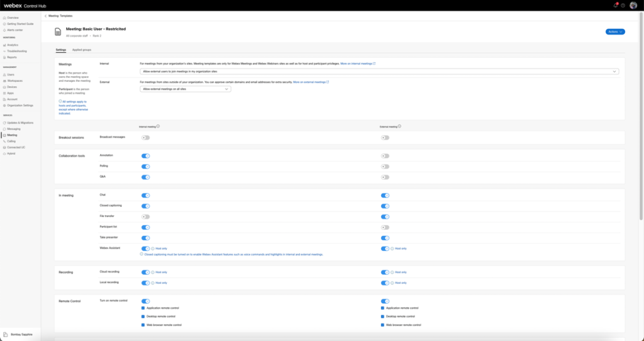Click the page vertical scrollbar
Screen dimensions: 644x341
click(641, 115)
